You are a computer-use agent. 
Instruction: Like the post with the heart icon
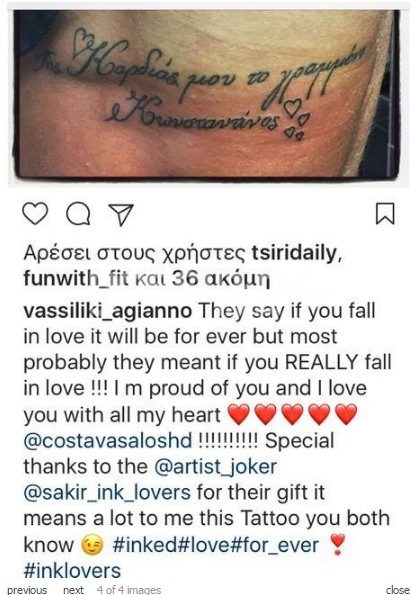[35, 214]
